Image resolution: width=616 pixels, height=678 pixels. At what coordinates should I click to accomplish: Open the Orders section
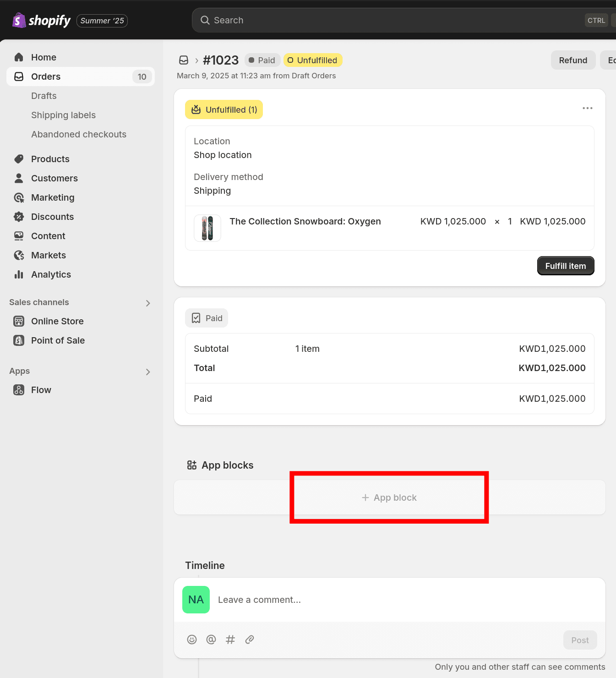click(x=81, y=77)
